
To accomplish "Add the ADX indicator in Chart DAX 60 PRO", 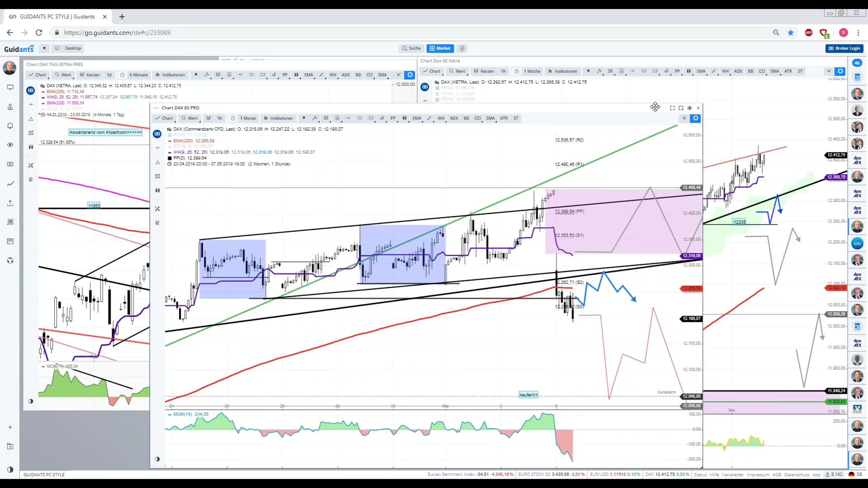I will (x=454, y=118).
